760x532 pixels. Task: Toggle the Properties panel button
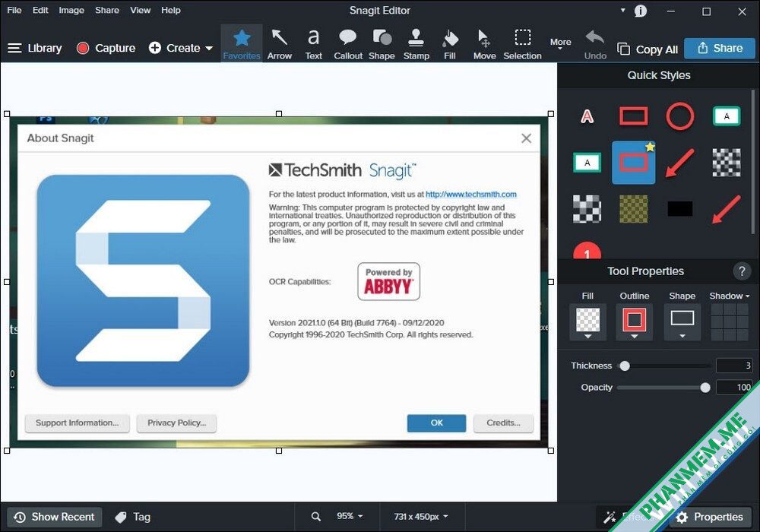point(711,517)
